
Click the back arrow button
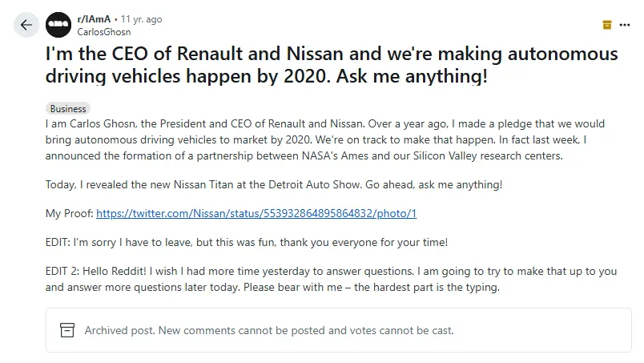point(26,24)
